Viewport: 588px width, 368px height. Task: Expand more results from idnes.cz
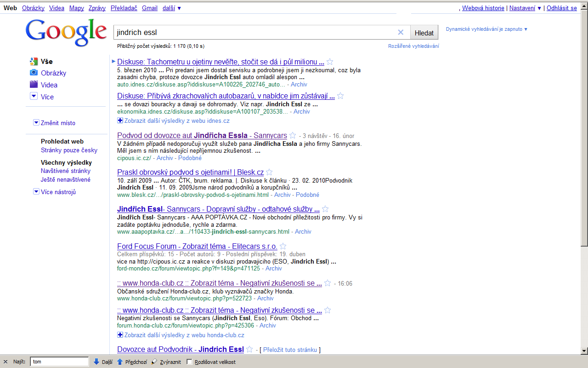click(x=120, y=121)
